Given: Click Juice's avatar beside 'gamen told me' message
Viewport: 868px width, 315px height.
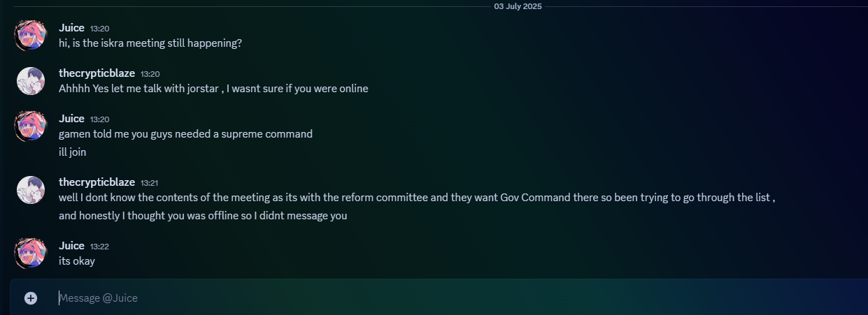Looking at the screenshot, I should click(31, 126).
